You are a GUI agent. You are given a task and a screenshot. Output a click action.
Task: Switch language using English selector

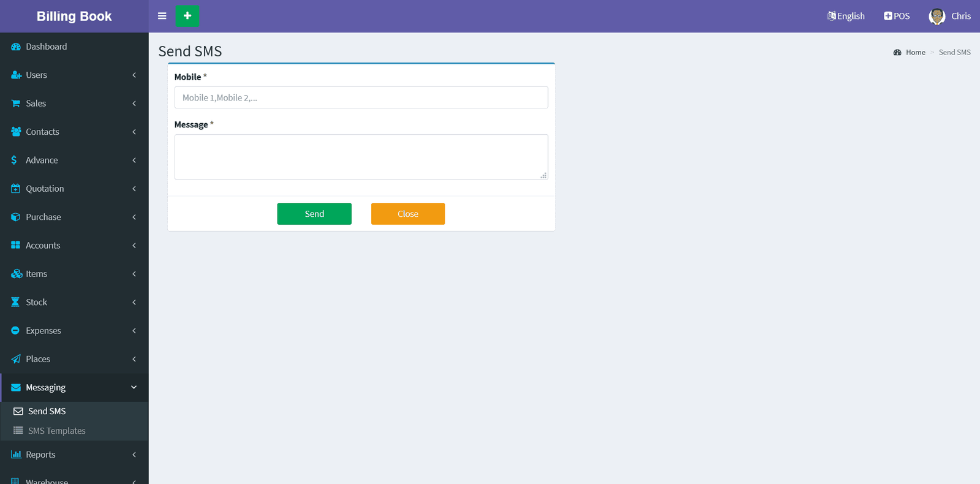pyautogui.click(x=846, y=16)
